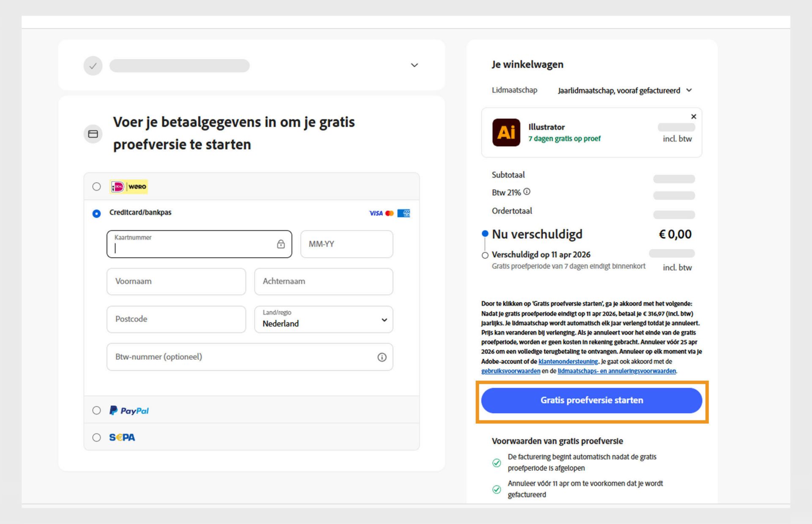The image size is (812, 524).
Task: Remove Illustrator from the cart with the X
Action: pyautogui.click(x=694, y=117)
